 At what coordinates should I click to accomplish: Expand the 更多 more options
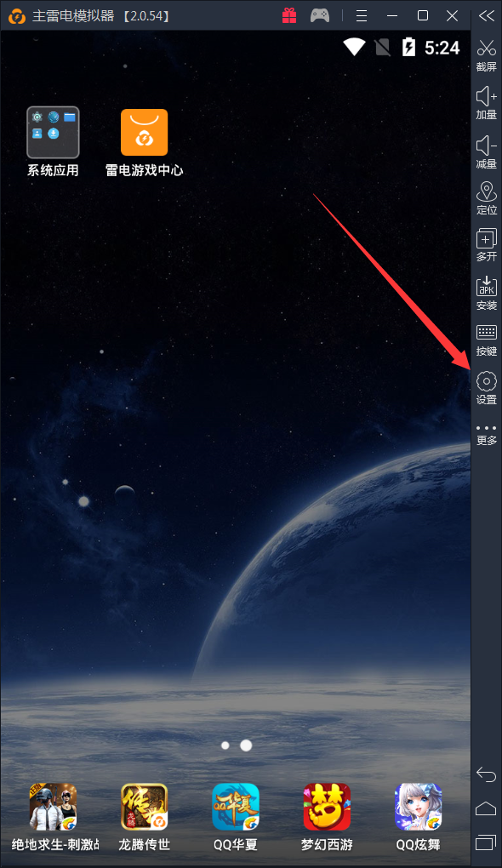click(487, 428)
